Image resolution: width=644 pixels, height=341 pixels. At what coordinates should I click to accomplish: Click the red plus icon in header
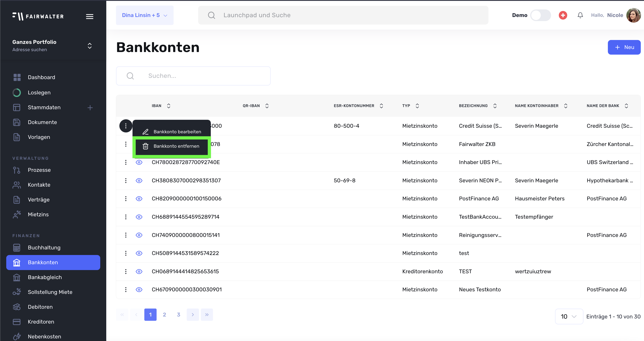[x=563, y=15]
